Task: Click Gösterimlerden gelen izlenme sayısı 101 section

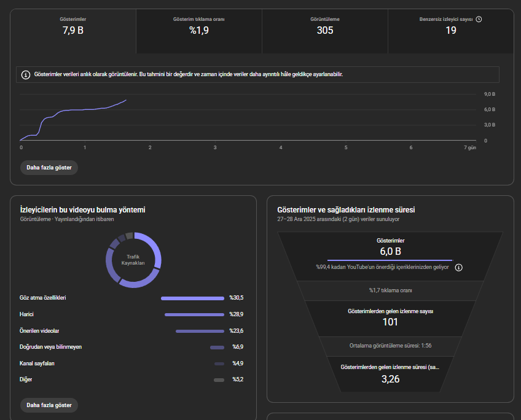Action: (390, 319)
